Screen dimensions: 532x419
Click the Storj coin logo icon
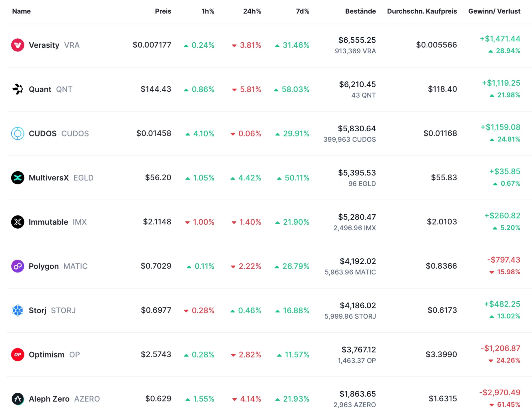pos(18,310)
